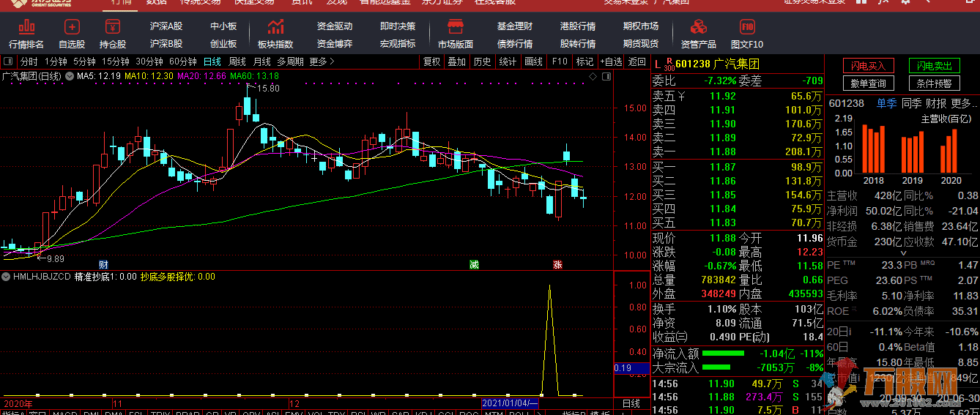Open 资管产品 cubes icon

pyautogui.click(x=698, y=27)
